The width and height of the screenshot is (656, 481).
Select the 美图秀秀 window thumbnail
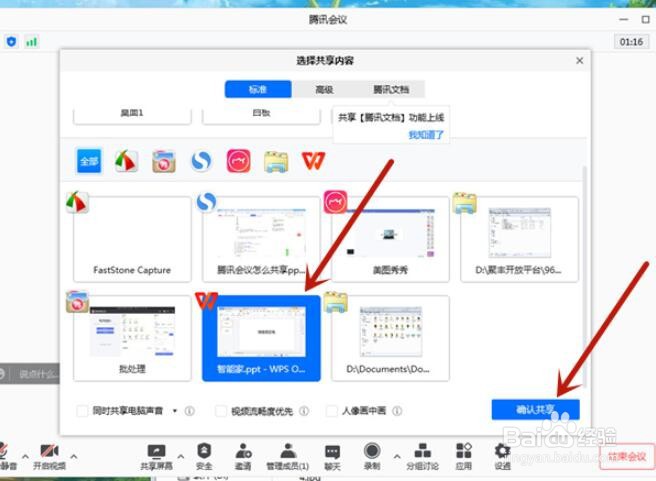pyautogui.click(x=390, y=239)
